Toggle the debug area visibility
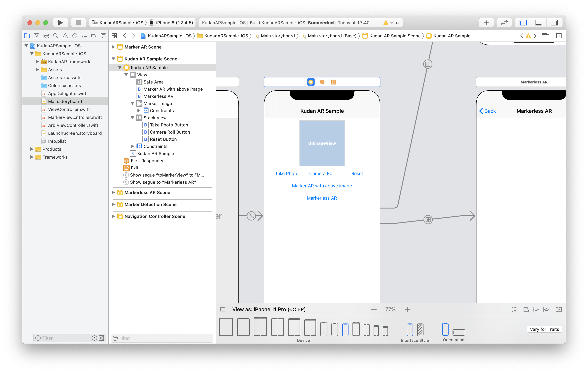The height and width of the screenshot is (373, 588). 539,23
